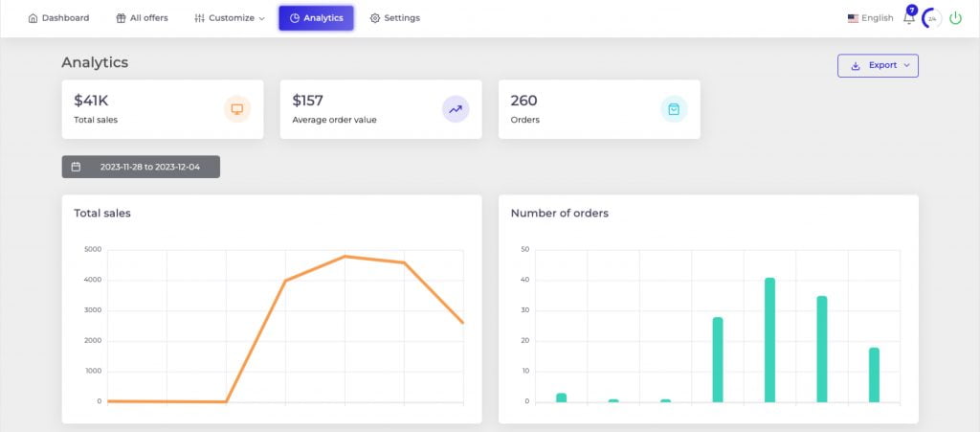This screenshot has width=980, height=432.
Task: Click the peak point on Total sales line
Action: coord(345,257)
